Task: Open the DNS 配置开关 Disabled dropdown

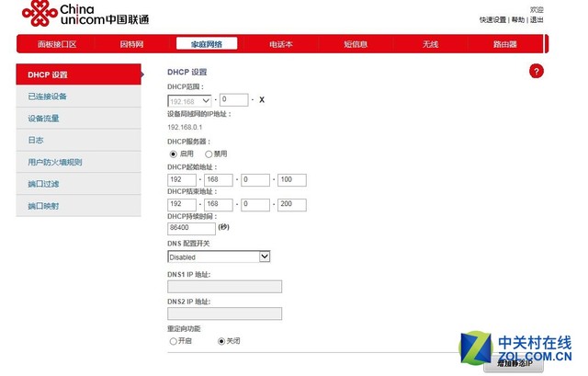Action: point(219,256)
